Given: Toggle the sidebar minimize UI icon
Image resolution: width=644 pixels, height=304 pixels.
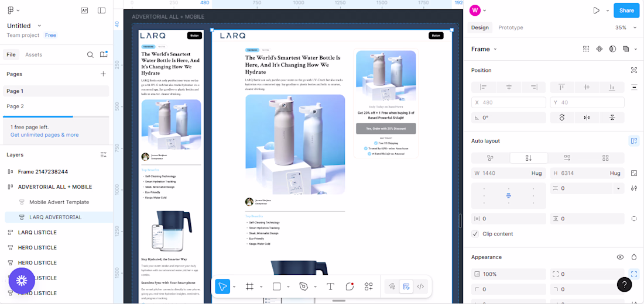Looking at the screenshot, I should coord(101,11).
